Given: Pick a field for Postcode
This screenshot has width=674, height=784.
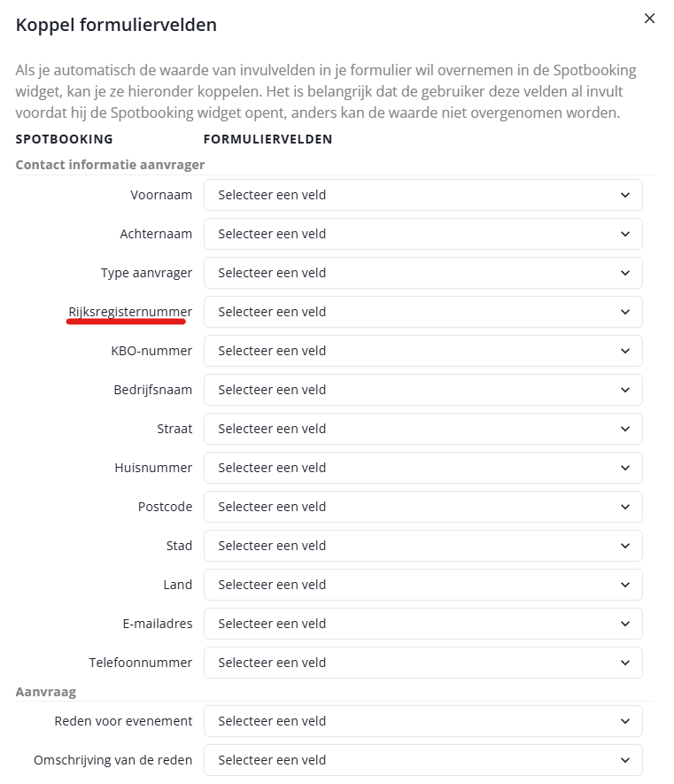Looking at the screenshot, I should [x=422, y=507].
